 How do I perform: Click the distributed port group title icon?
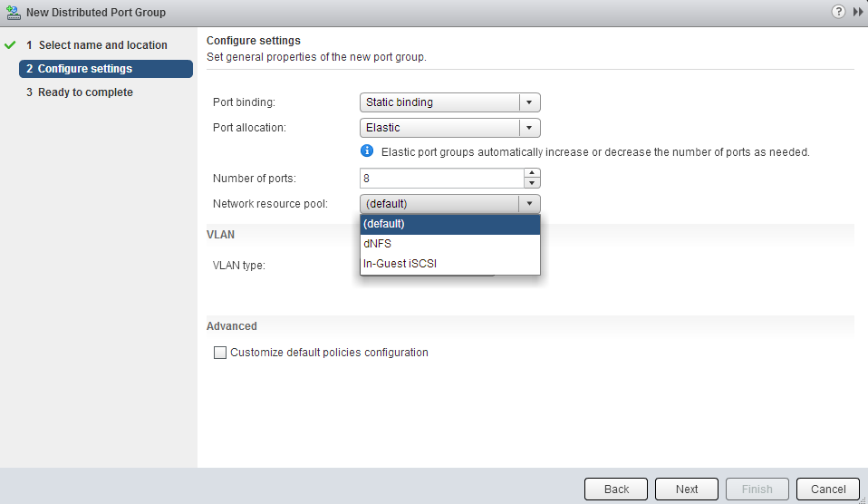[13, 13]
